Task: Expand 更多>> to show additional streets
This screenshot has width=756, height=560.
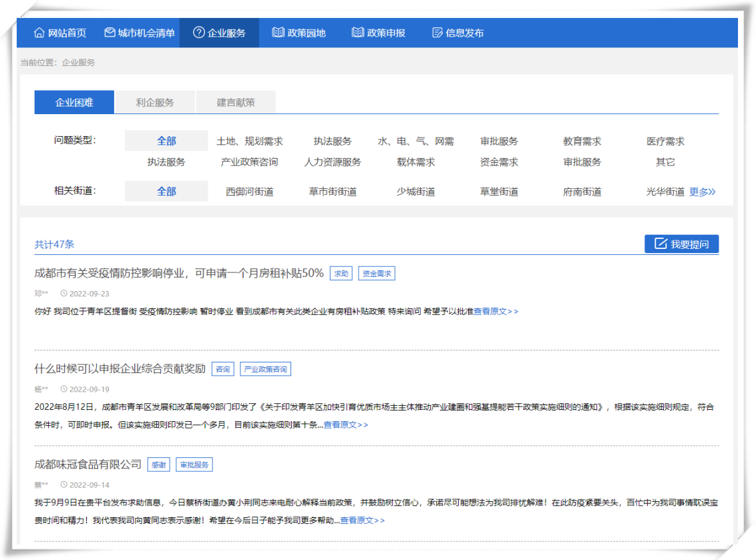Action: click(703, 192)
